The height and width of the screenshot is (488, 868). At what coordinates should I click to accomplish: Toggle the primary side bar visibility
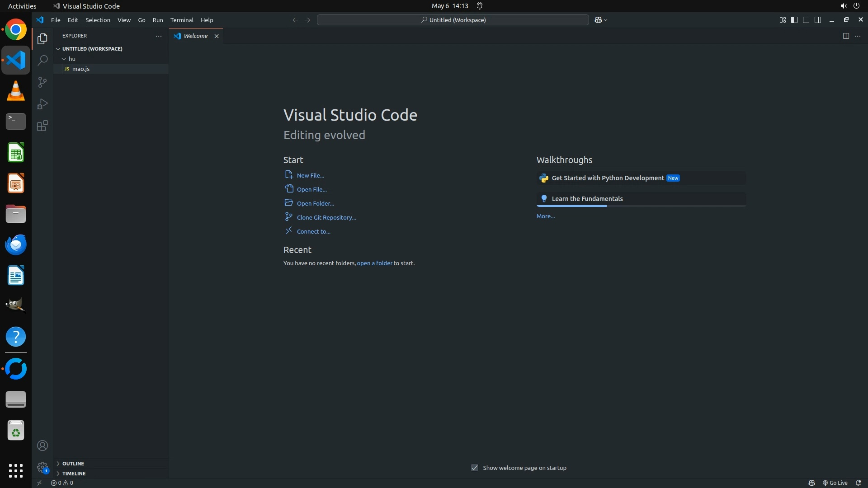(x=794, y=20)
